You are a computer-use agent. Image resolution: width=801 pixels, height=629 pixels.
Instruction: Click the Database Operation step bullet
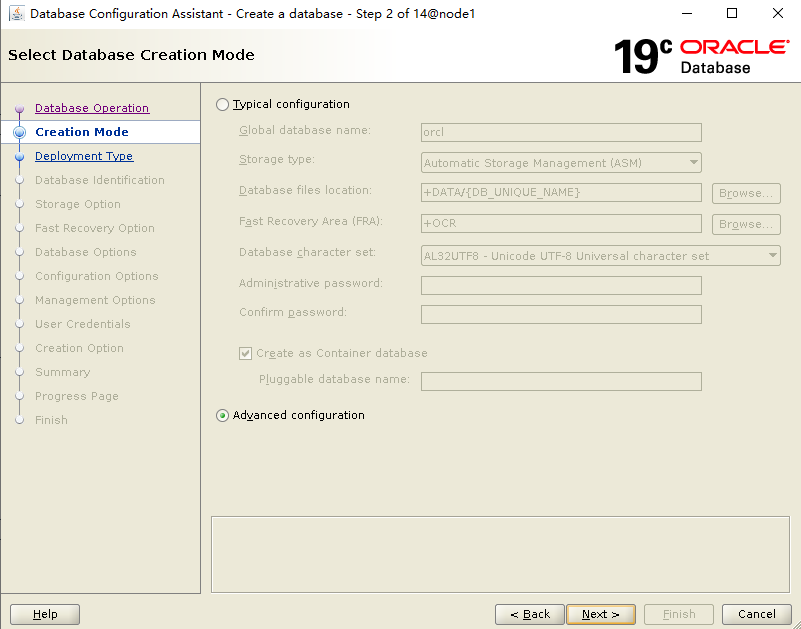pos(19,109)
